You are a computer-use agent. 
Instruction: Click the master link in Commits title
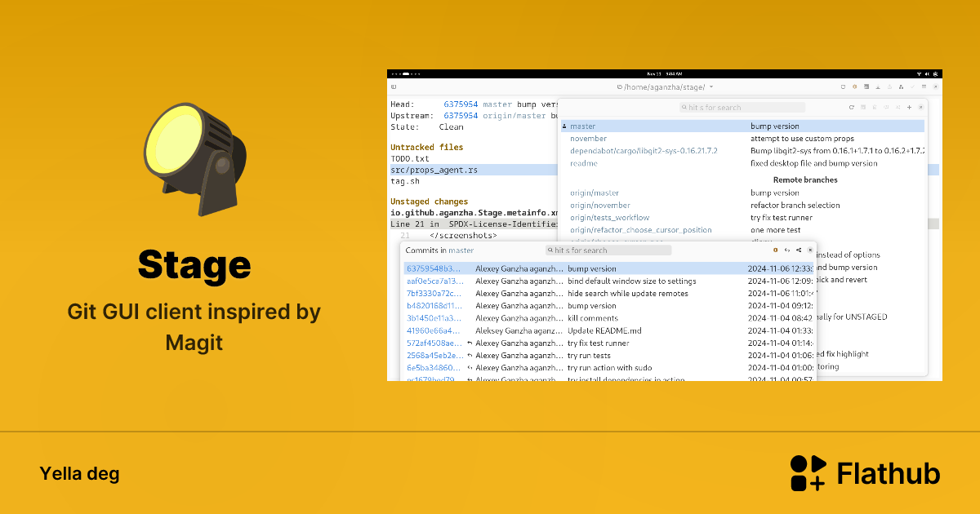(461, 250)
